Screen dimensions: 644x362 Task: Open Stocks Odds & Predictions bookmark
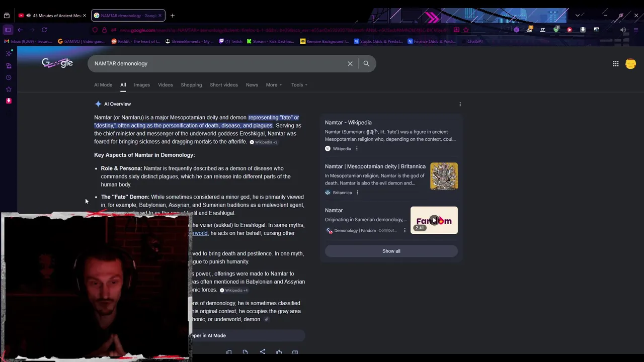point(378,42)
